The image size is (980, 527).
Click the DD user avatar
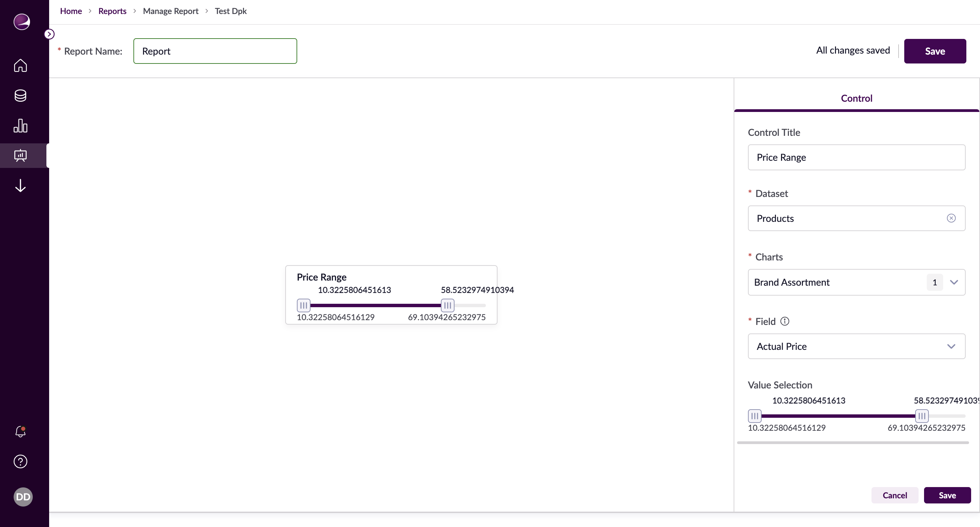coord(23,497)
